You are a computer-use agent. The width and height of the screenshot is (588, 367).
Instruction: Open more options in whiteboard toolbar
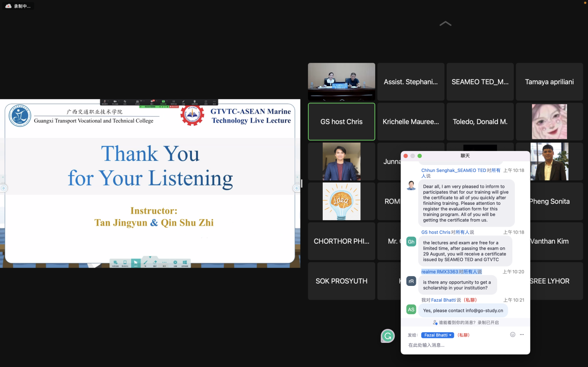click(164, 263)
